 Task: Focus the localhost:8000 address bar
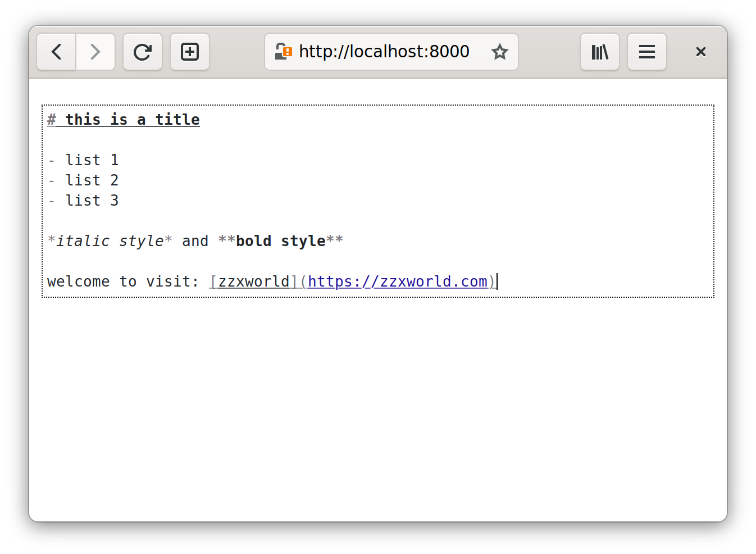point(384,52)
